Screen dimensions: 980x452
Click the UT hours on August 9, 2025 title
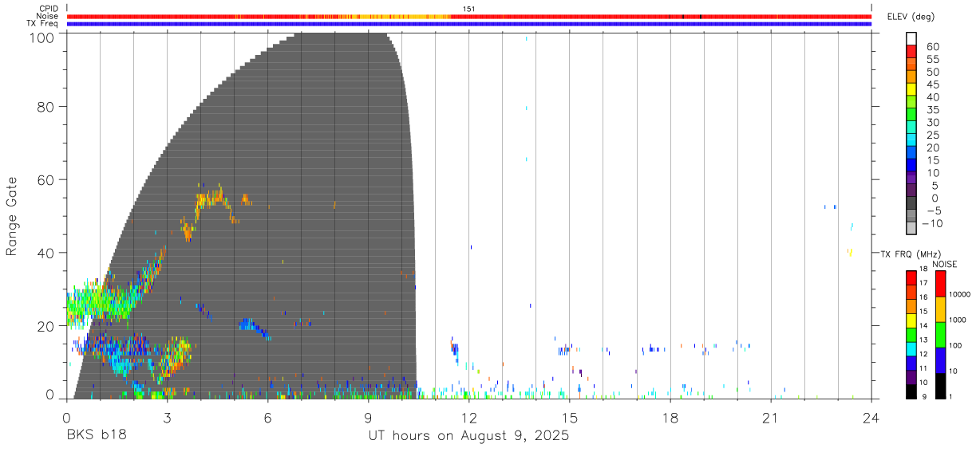pos(468,436)
